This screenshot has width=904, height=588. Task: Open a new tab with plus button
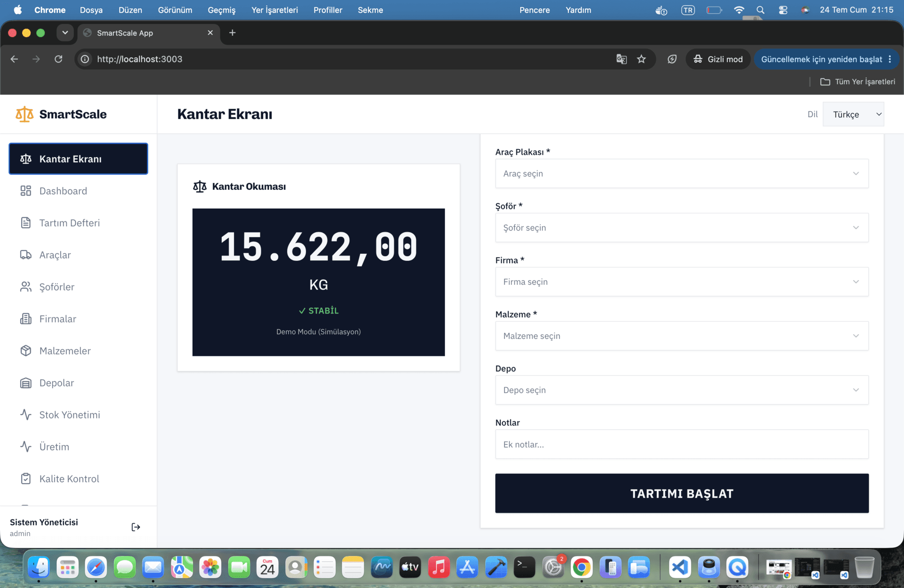[x=232, y=32]
